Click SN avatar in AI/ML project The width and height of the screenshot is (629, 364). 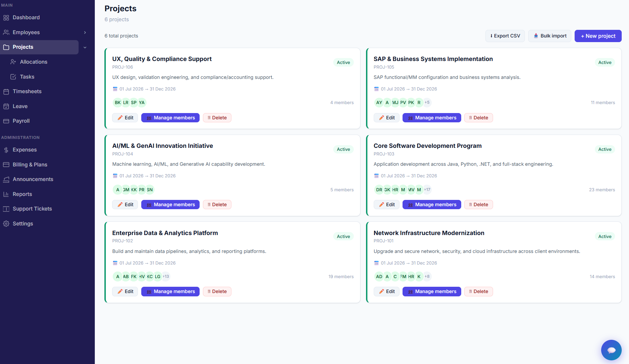click(x=150, y=190)
